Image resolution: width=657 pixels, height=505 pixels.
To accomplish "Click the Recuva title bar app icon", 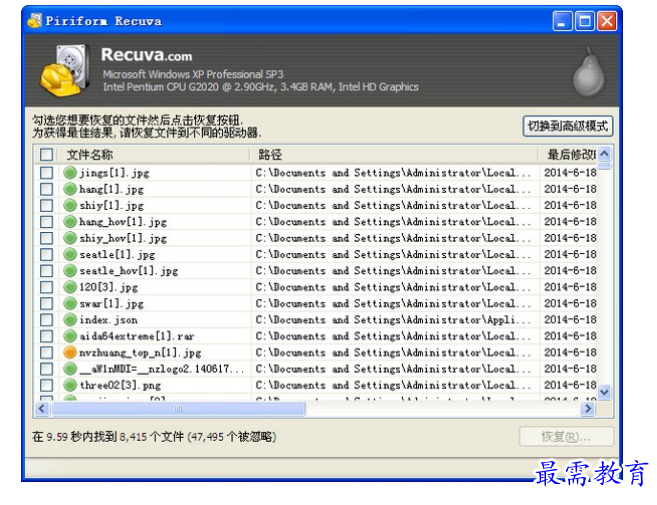I will tap(35, 21).
